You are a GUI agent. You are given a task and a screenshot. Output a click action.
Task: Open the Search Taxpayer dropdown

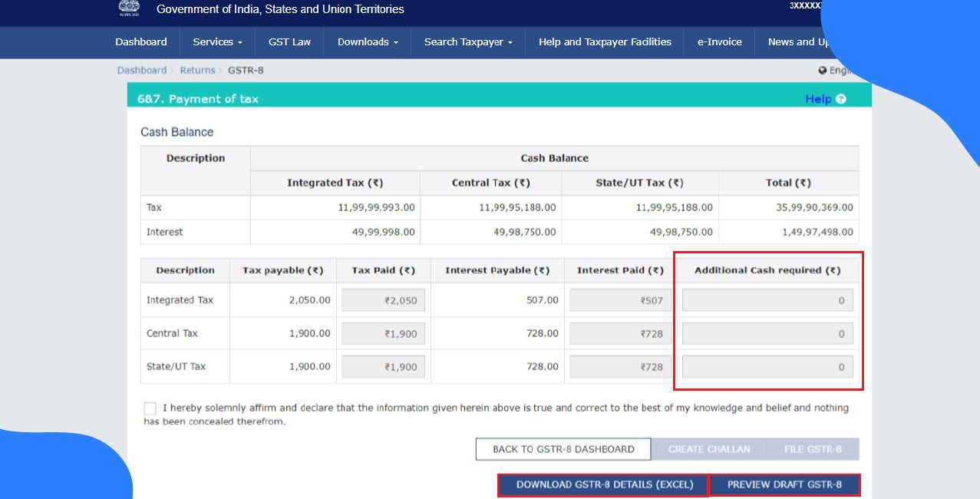pyautogui.click(x=467, y=42)
